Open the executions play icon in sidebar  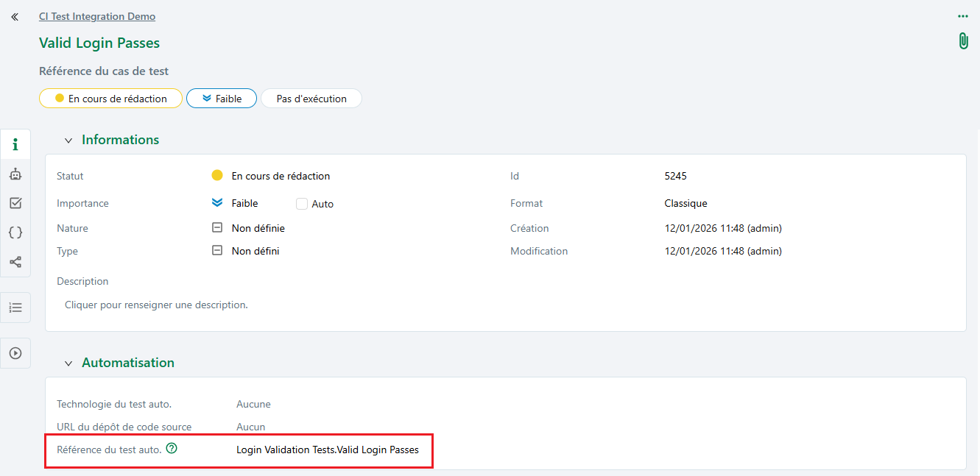pyautogui.click(x=15, y=353)
